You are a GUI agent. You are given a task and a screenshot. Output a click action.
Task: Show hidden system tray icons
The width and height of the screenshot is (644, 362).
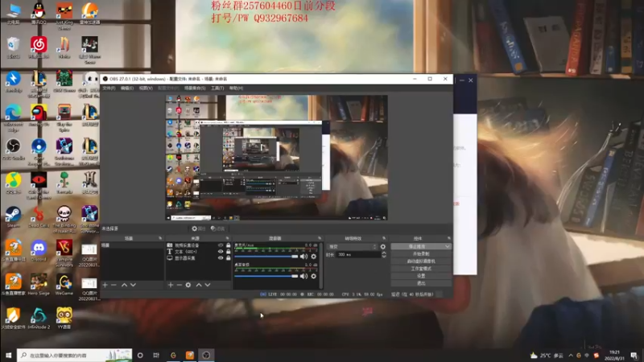(x=571, y=356)
